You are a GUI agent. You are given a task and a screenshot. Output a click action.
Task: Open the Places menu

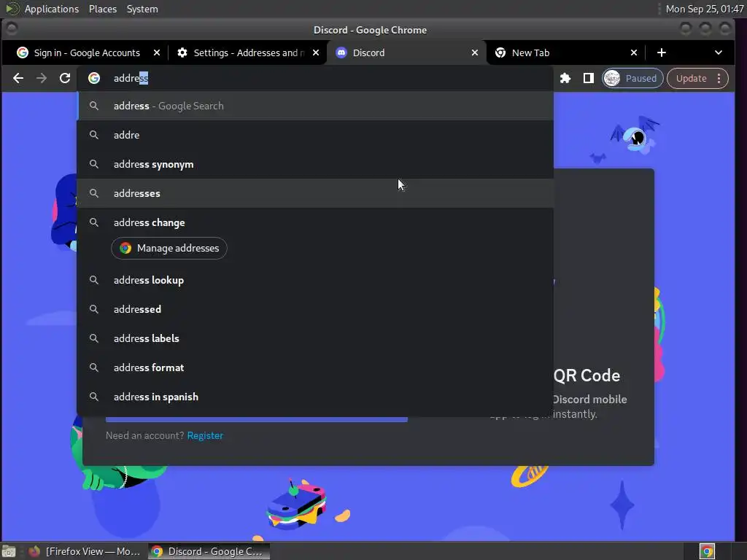click(102, 9)
